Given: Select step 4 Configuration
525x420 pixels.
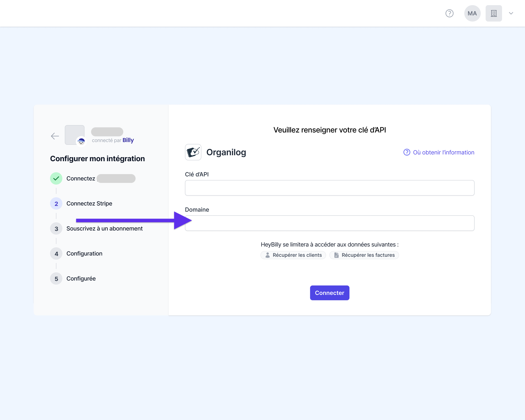Looking at the screenshot, I should coord(76,254).
